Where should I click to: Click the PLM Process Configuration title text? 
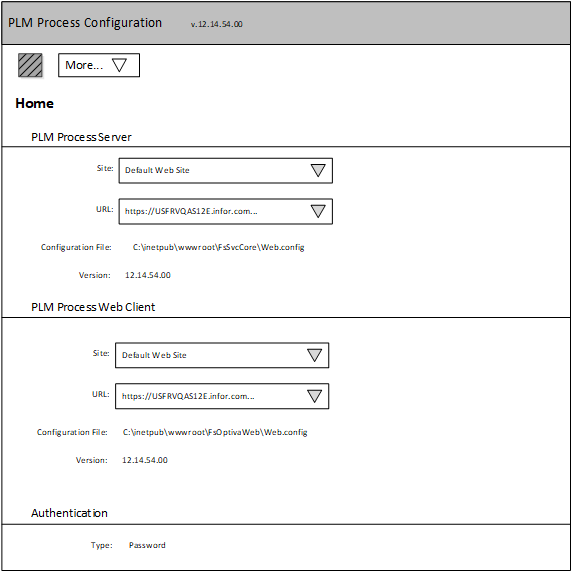click(85, 23)
